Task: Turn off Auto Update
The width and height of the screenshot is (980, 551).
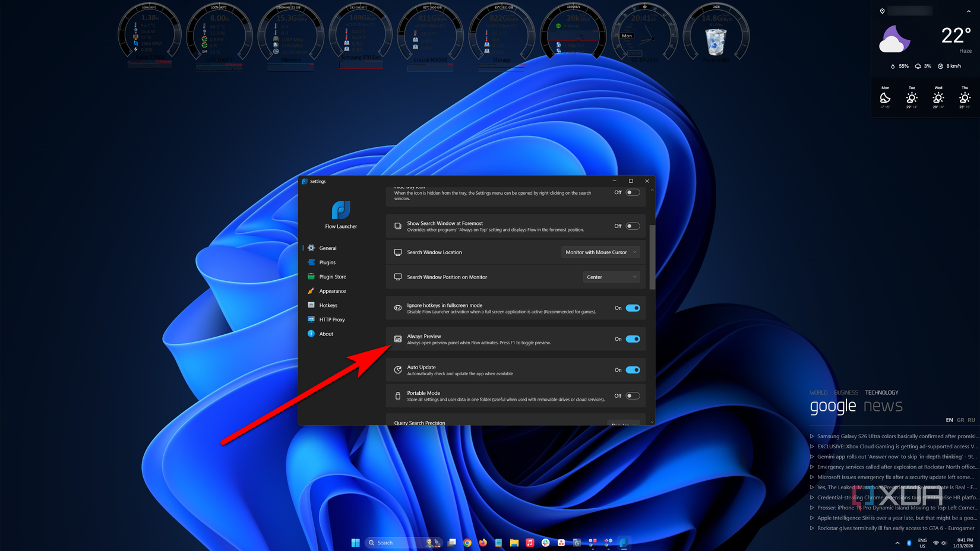Action: pyautogui.click(x=633, y=369)
